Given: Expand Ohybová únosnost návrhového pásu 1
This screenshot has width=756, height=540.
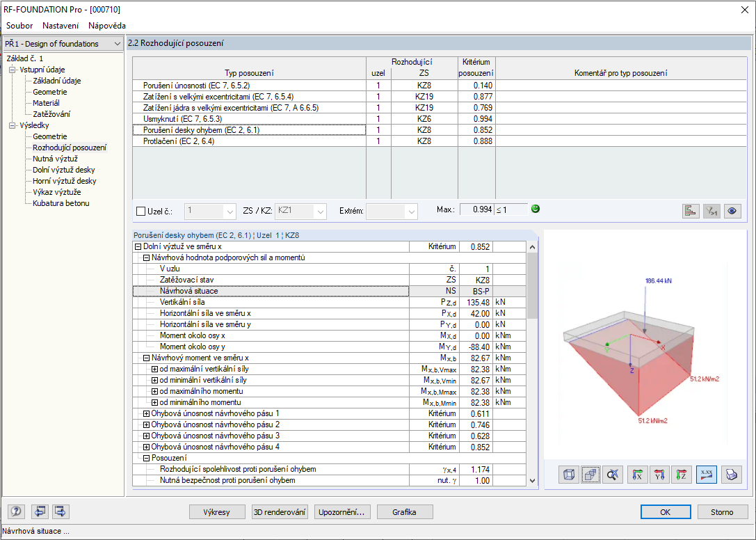Looking at the screenshot, I should point(146,413).
